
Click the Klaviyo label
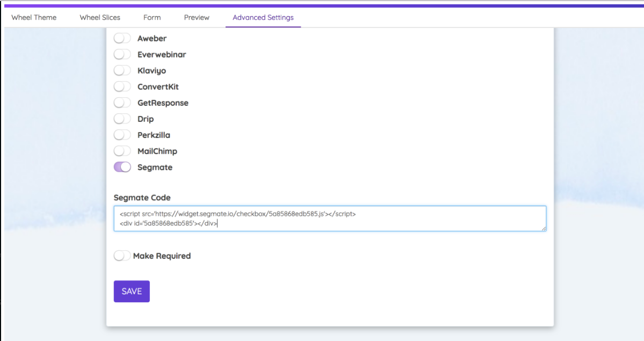tap(151, 71)
